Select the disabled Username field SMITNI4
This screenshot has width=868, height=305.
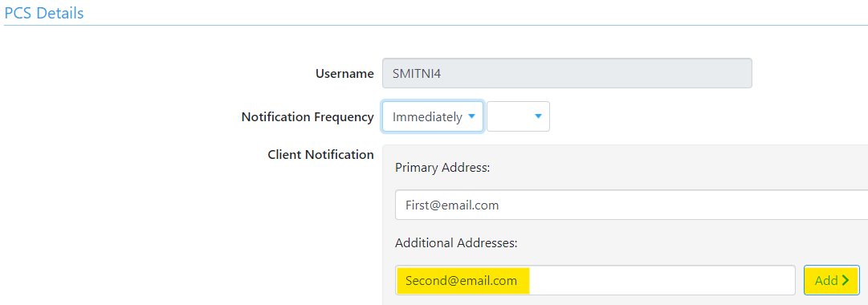point(568,73)
